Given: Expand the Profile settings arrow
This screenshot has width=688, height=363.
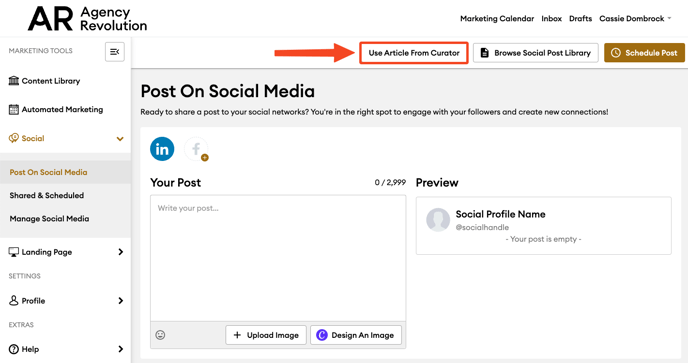Looking at the screenshot, I should (x=121, y=301).
